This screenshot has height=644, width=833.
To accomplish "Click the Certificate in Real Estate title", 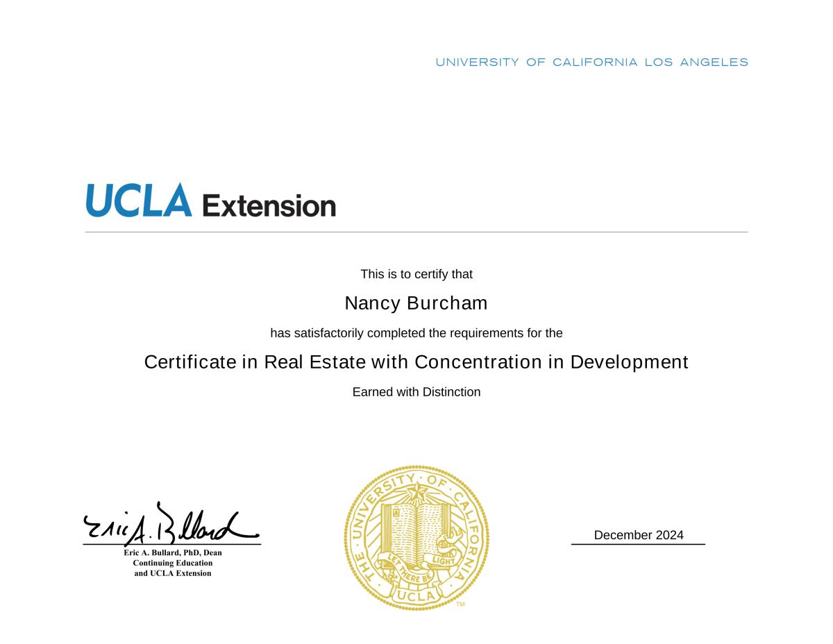I will pos(416,362).
